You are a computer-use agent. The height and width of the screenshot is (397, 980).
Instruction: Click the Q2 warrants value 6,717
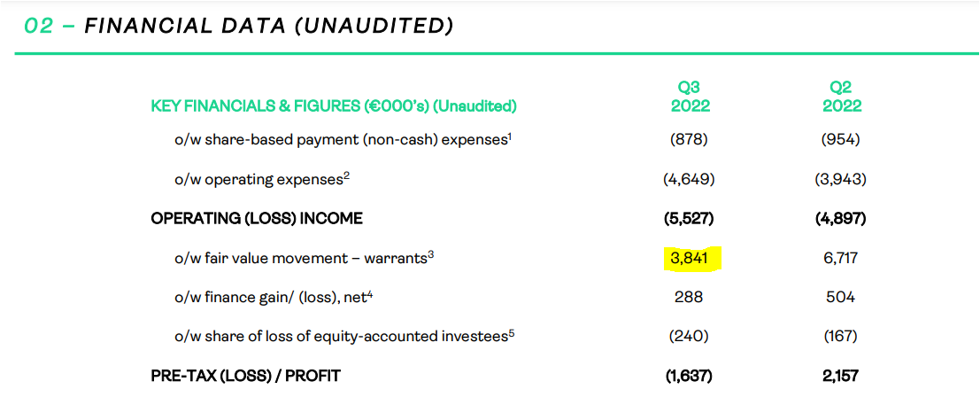point(840,258)
